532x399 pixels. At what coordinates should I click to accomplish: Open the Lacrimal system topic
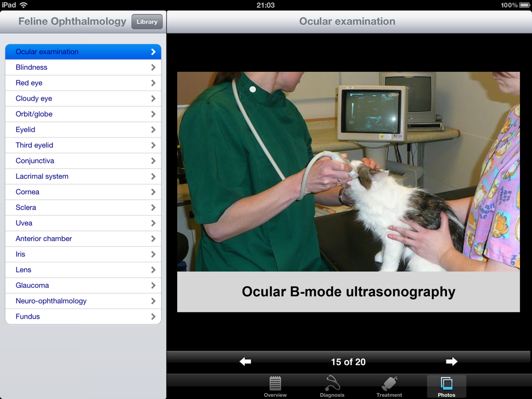click(83, 177)
